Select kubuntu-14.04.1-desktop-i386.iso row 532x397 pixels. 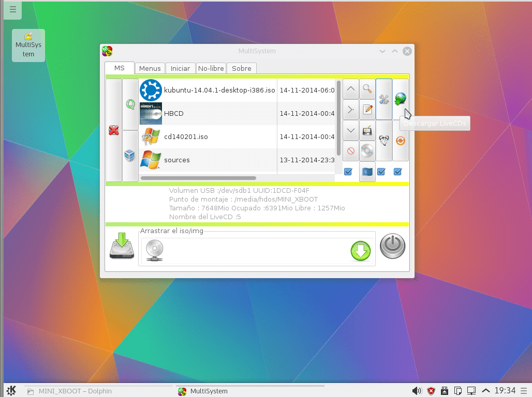(x=237, y=90)
